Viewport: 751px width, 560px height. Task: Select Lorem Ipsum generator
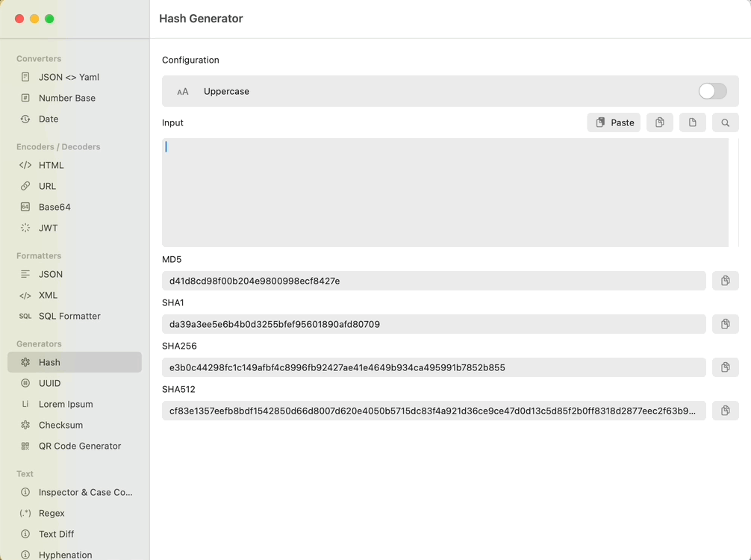click(74, 404)
